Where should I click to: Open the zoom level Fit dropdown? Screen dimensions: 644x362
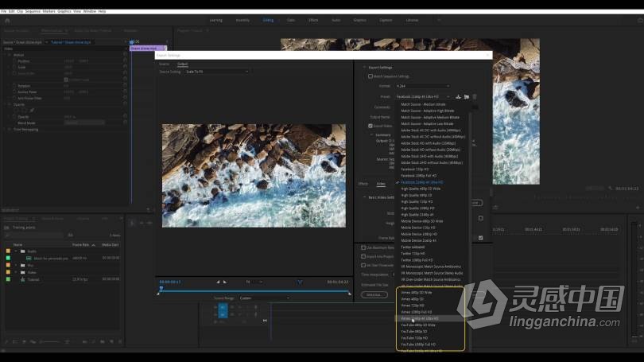point(254,282)
